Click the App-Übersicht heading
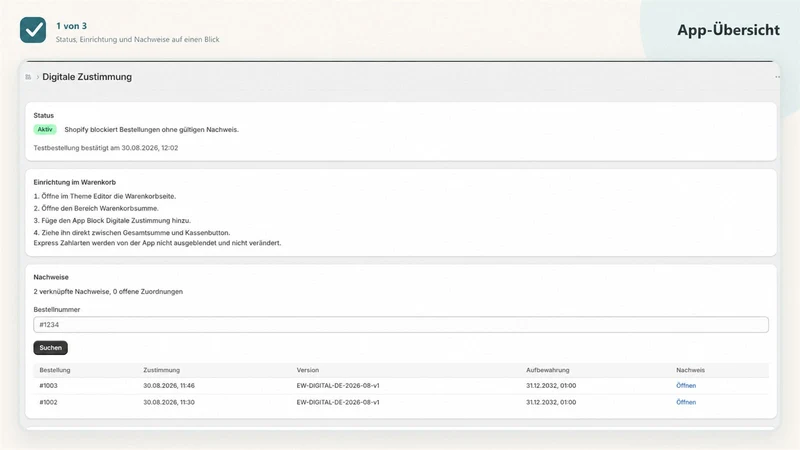 point(728,30)
